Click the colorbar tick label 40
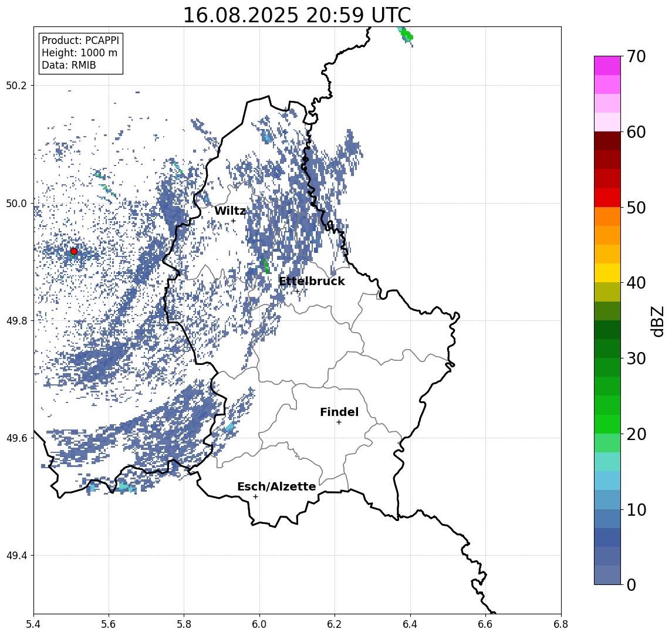Image resolution: width=672 pixels, height=636 pixels. [636, 282]
